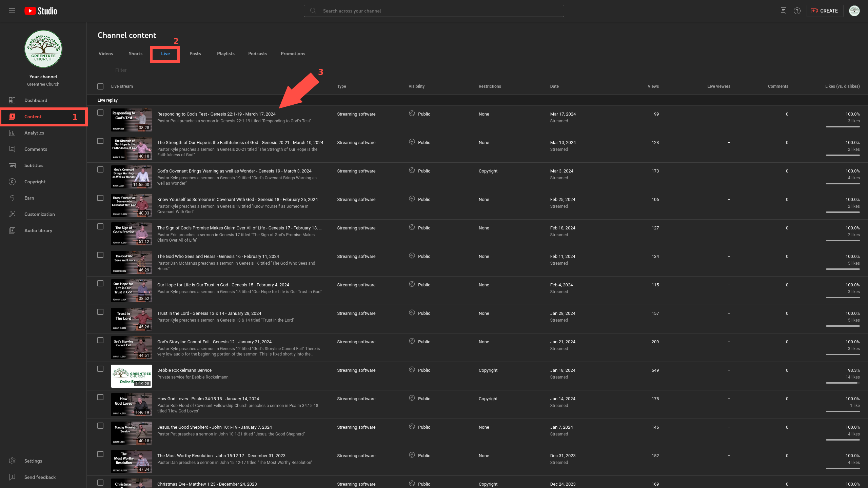Open the filter options icon
868x488 pixels.
[100, 70]
